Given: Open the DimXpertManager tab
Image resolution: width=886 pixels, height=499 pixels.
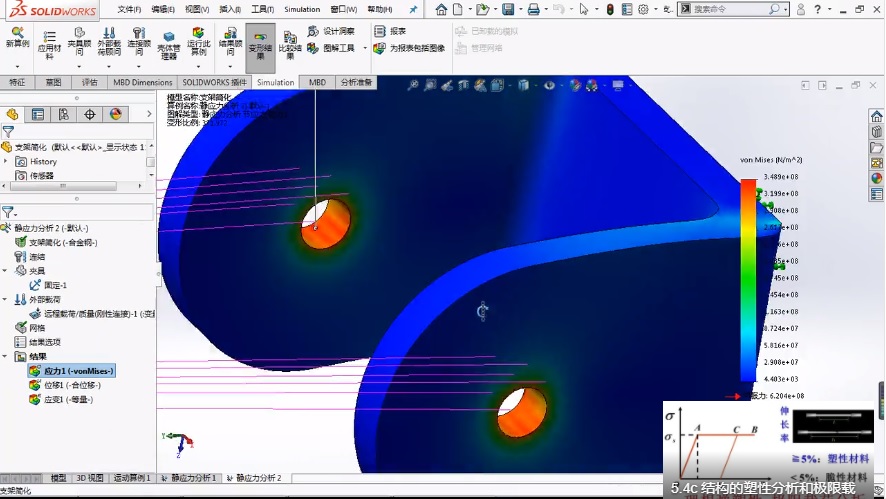Looking at the screenshot, I should pyautogui.click(x=90, y=115).
